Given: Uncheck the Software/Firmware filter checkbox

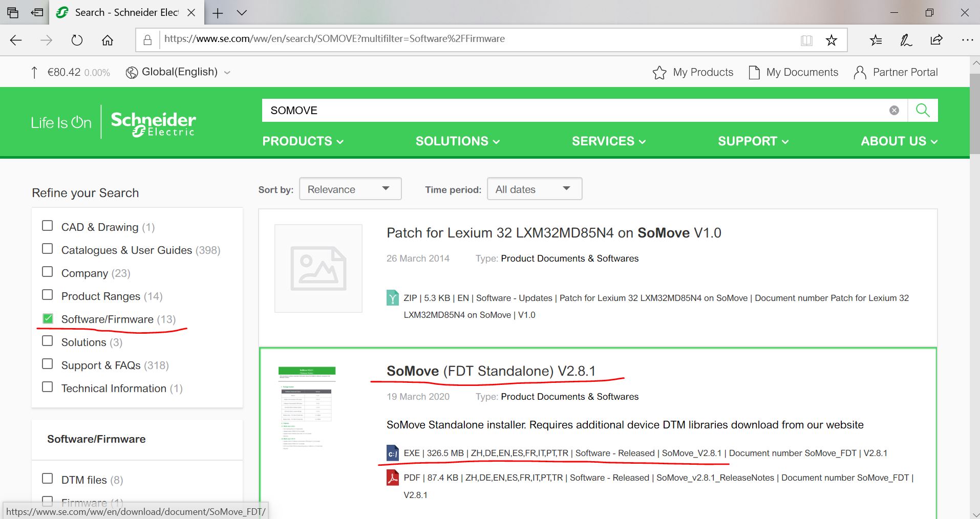Looking at the screenshot, I should coord(48,319).
